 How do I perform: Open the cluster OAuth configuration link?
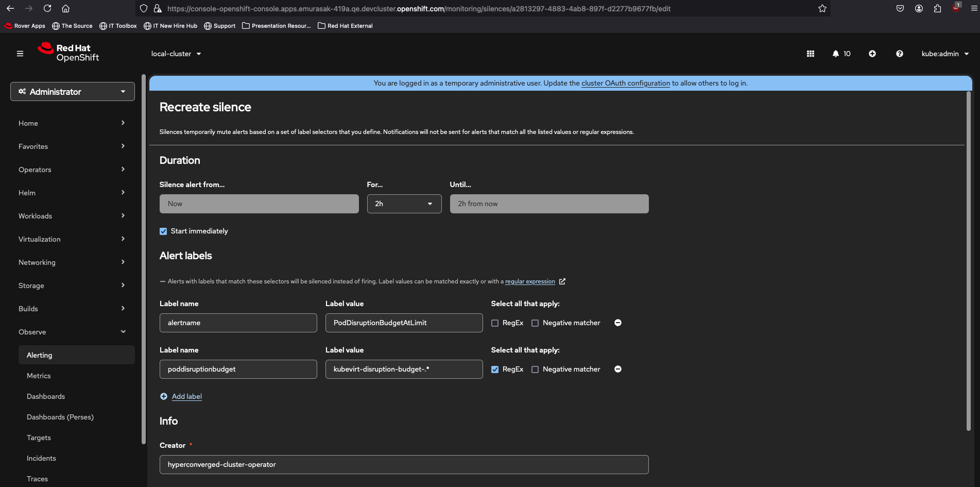pyautogui.click(x=625, y=83)
